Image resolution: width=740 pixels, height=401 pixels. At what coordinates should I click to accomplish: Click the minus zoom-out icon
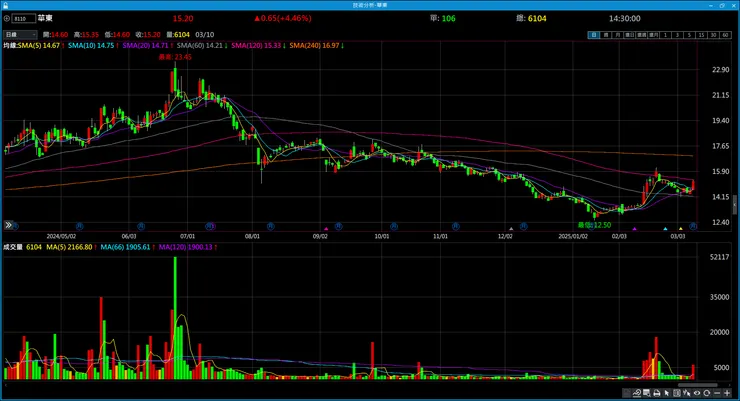pyautogui.click(x=717, y=393)
